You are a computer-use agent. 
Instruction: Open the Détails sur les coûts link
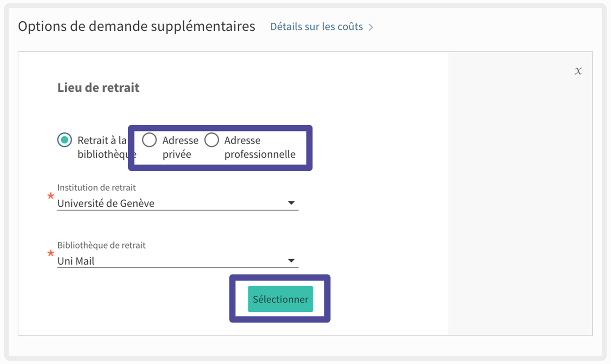pyautogui.click(x=316, y=27)
